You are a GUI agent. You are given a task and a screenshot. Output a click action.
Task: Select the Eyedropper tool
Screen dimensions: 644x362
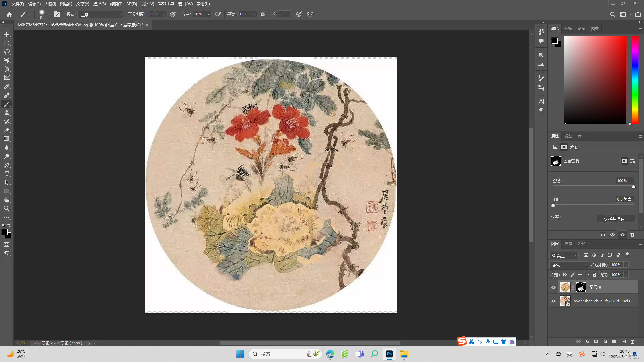(x=7, y=86)
